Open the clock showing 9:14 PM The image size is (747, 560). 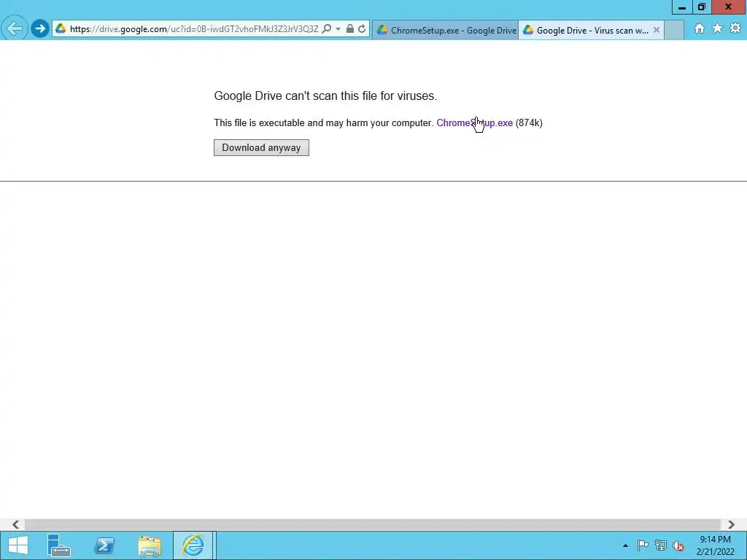715,545
